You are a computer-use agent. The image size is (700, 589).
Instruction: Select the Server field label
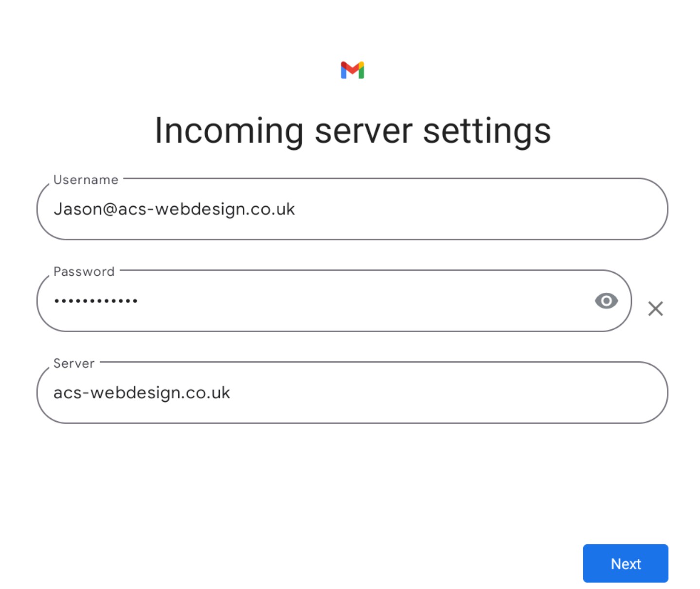pos(74,363)
